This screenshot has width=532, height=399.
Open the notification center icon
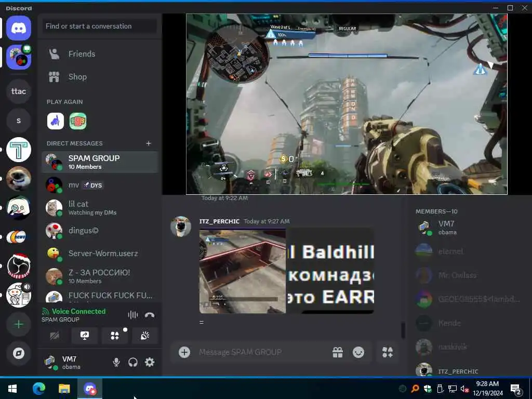[x=515, y=389]
